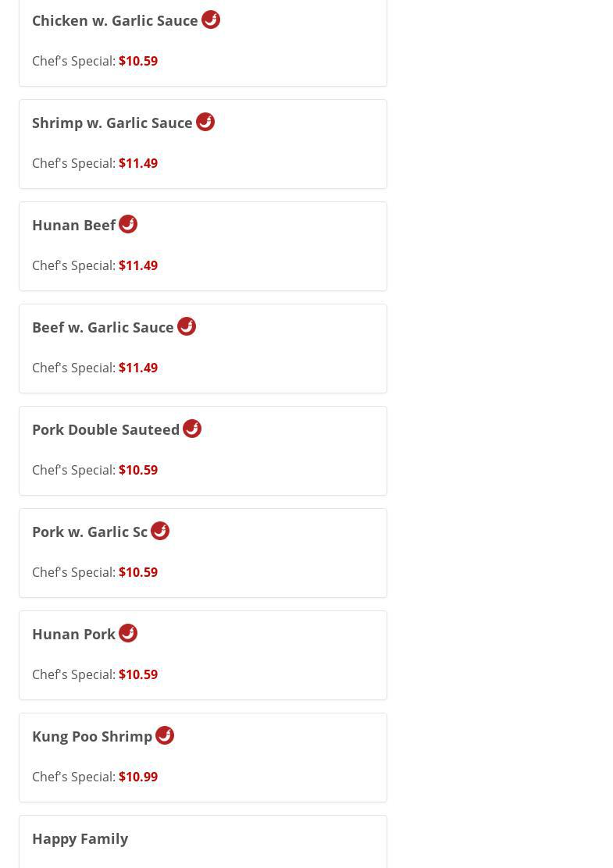Screen dimensions: 613x868
Task: Open the Pork w. Garlic Sc title
Action: 89,532
